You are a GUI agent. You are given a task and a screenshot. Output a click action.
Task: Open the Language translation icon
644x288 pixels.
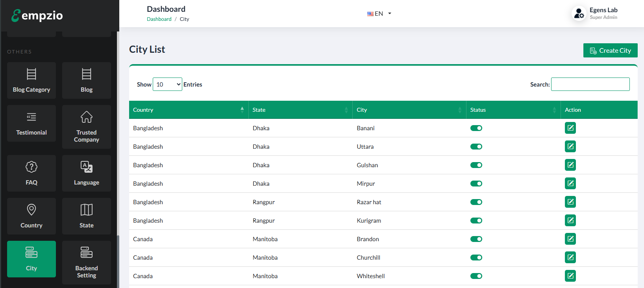coord(86,167)
